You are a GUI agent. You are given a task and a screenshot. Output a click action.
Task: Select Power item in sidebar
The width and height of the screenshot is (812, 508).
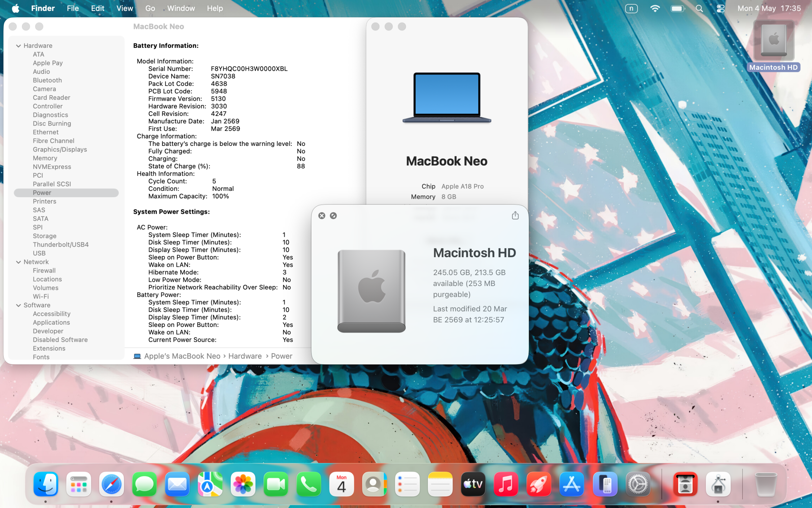click(x=66, y=193)
